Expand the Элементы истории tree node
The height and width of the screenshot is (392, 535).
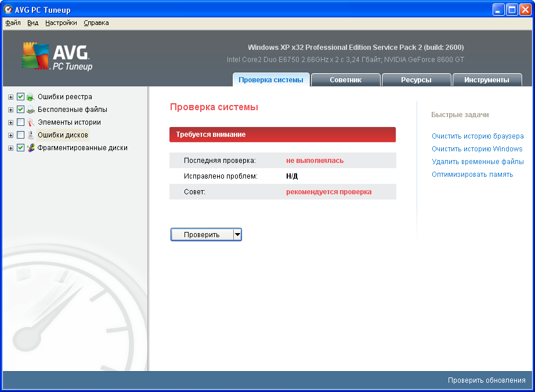coord(10,122)
